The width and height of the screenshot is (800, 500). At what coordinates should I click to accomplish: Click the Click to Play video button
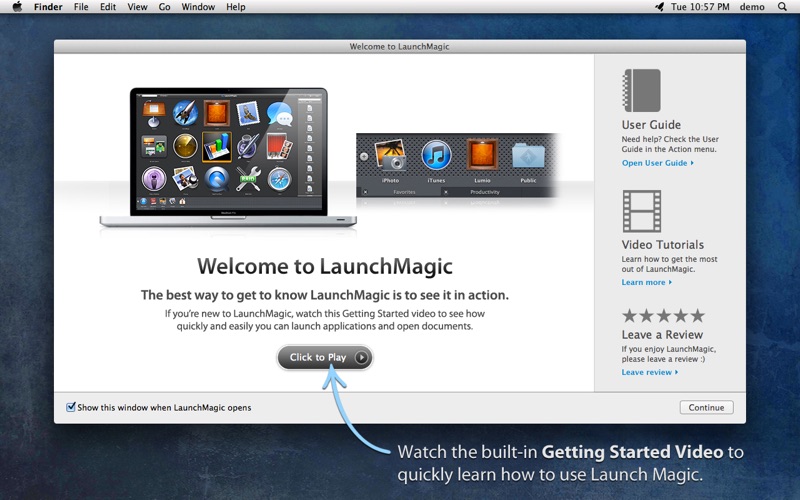(325, 358)
